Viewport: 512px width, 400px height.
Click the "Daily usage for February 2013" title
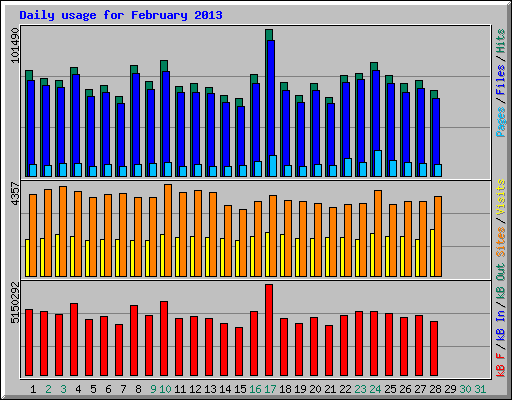click(x=121, y=15)
